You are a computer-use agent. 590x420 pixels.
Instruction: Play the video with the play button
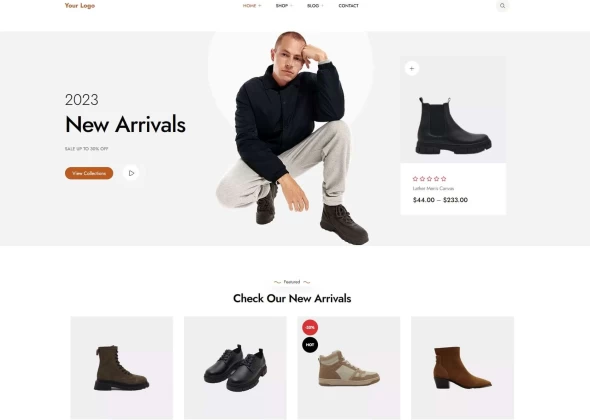point(131,173)
